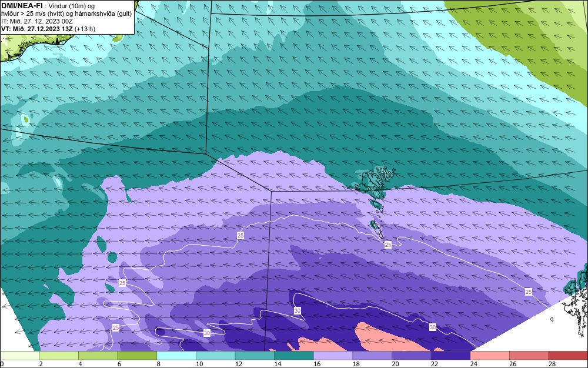The height and width of the screenshot is (368, 588).
Task: Pick the dark teal 14–16 legend swatch
Action: (x=294, y=356)
